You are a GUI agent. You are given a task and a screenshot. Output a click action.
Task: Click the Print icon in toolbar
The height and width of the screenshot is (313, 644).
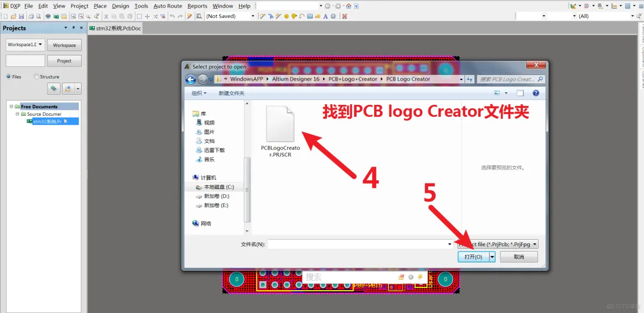click(31, 16)
